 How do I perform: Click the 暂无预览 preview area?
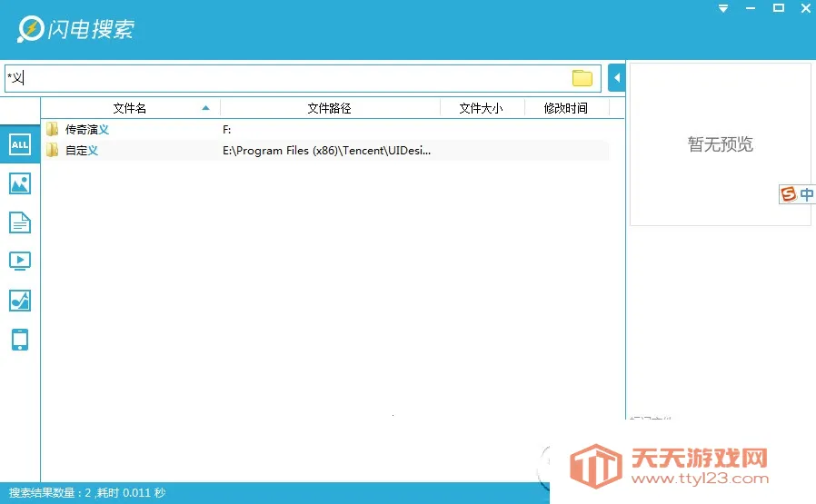coord(720,144)
